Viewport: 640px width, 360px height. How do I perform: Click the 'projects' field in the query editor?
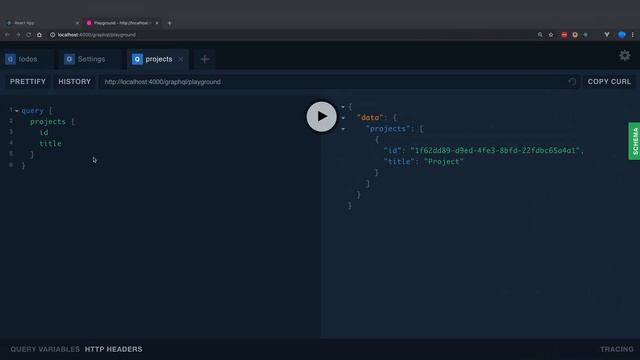pos(48,122)
